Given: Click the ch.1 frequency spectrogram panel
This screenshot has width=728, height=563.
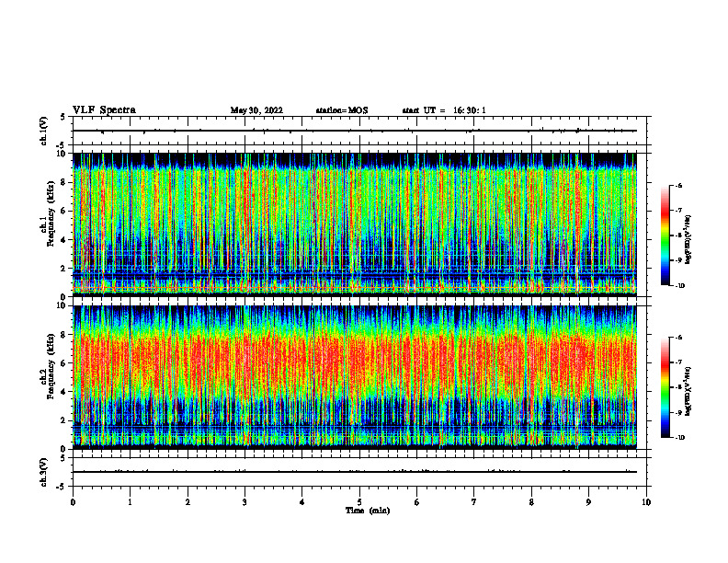Looking at the screenshot, I should pyautogui.click(x=355, y=224).
